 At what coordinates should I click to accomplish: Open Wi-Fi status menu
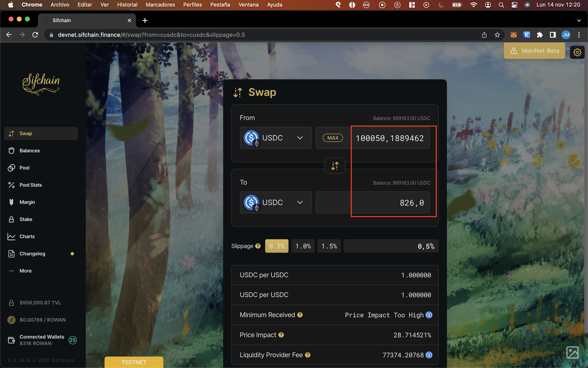(473, 5)
